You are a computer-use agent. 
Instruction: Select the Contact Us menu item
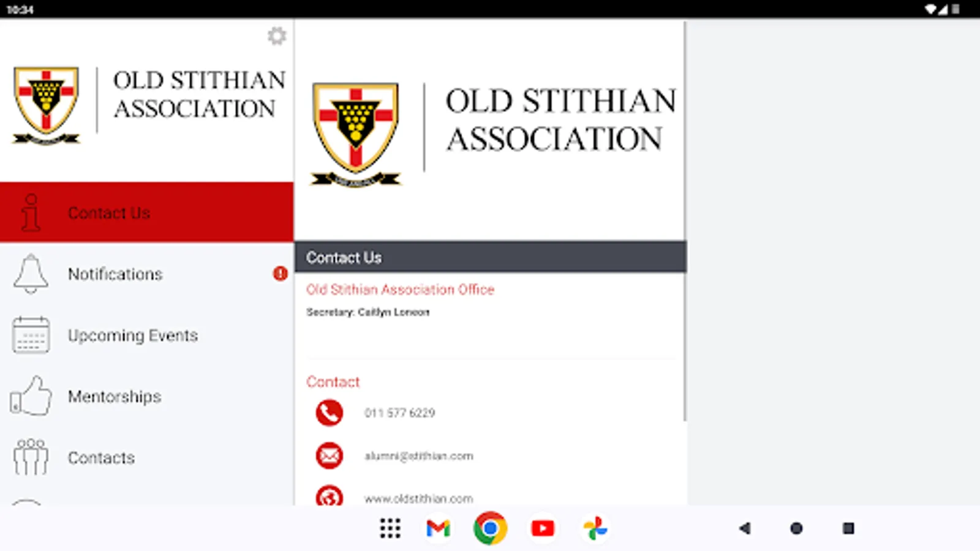point(109,212)
